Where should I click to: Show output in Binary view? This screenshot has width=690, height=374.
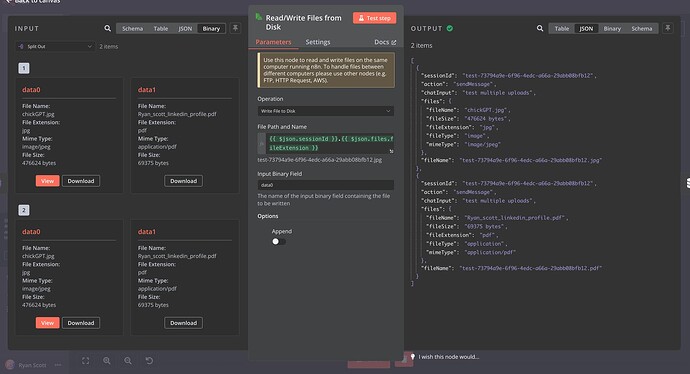(612, 29)
